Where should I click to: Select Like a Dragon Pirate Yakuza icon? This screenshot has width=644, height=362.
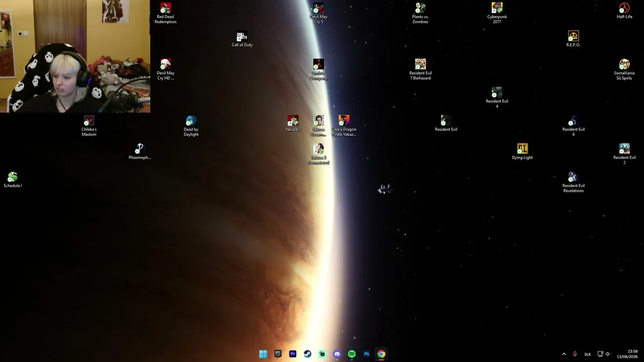point(344,126)
